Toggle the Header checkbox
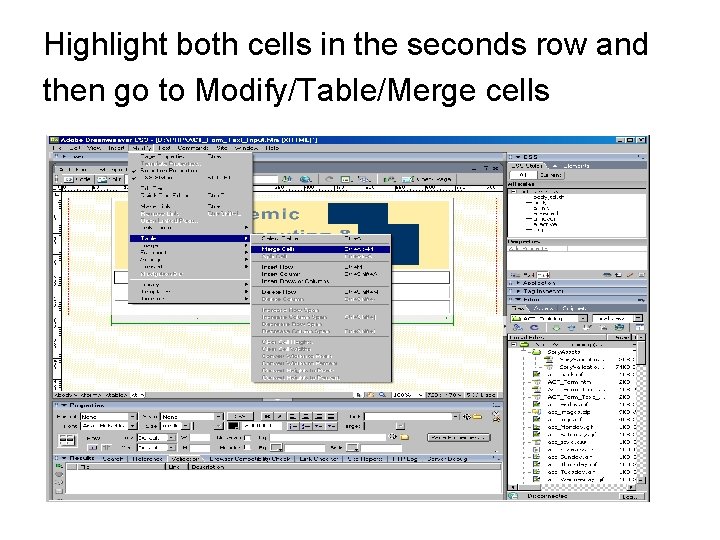The height and width of the screenshot is (540, 720). (248, 447)
